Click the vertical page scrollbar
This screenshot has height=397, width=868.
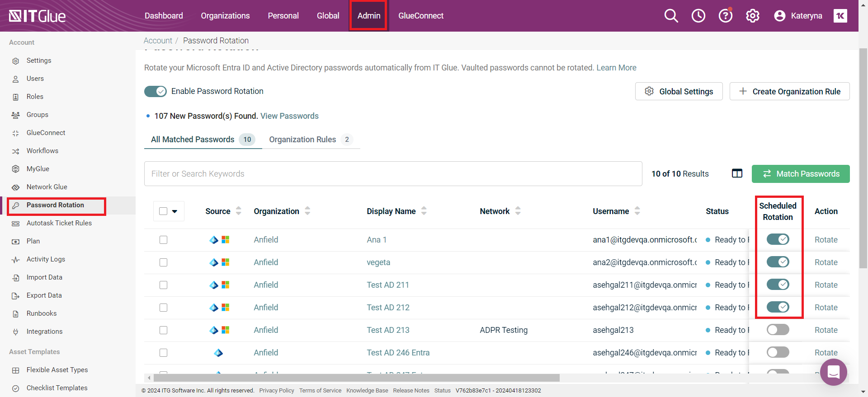(x=863, y=158)
